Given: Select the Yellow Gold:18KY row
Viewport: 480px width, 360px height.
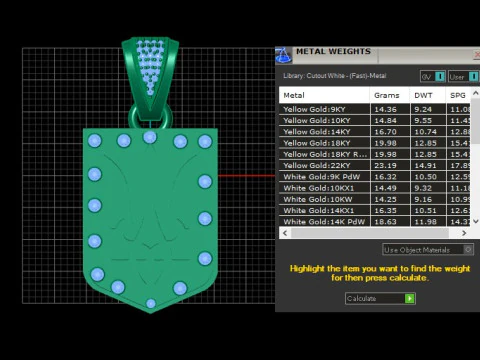Looking at the screenshot, I should 375,143.
